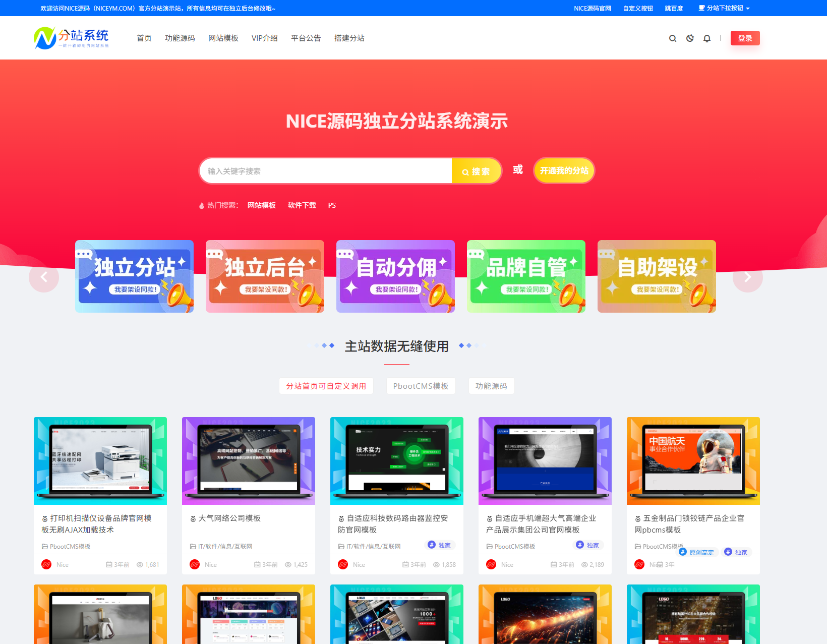This screenshot has height=644, width=827.
Task: Click the 跳百度 top link
Action: [674, 8]
